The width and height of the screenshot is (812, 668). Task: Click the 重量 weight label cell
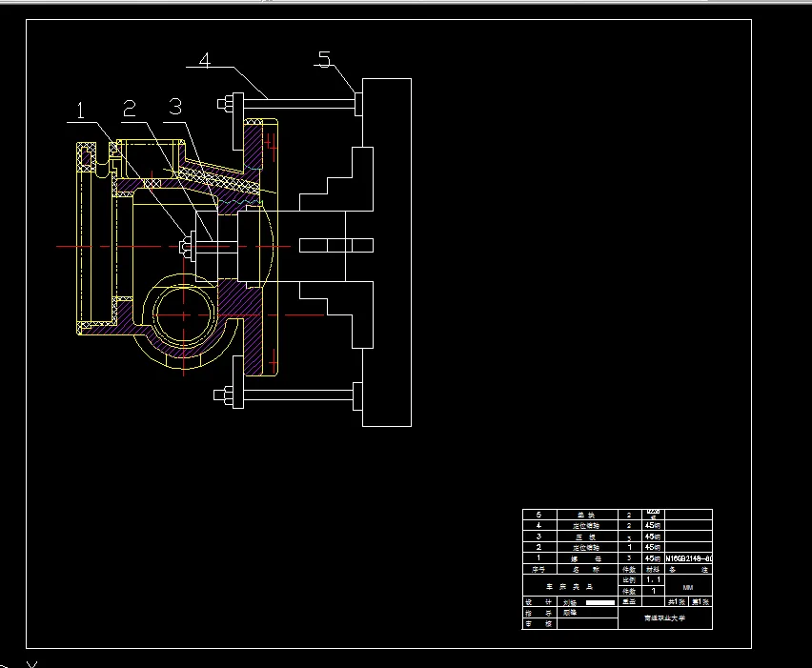[630, 601]
